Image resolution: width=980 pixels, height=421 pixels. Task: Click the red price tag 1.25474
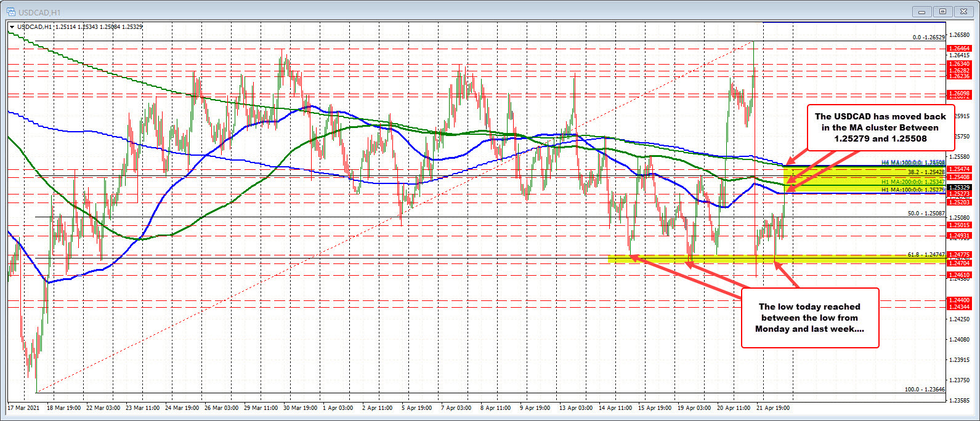click(x=960, y=169)
